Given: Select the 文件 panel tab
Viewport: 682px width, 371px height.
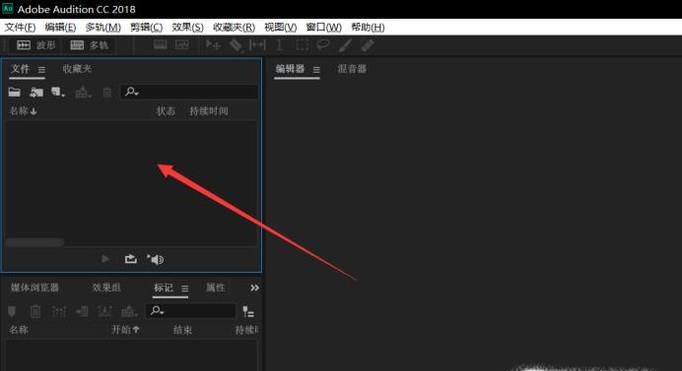Looking at the screenshot, I should point(20,69).
